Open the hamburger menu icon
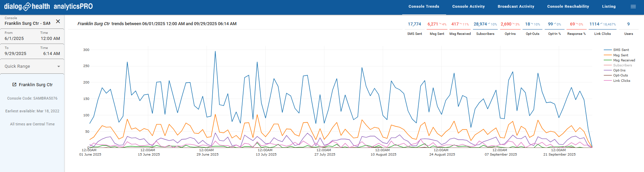Image resolution: width=644 pixels, height=172 pixels. [633, 7]
